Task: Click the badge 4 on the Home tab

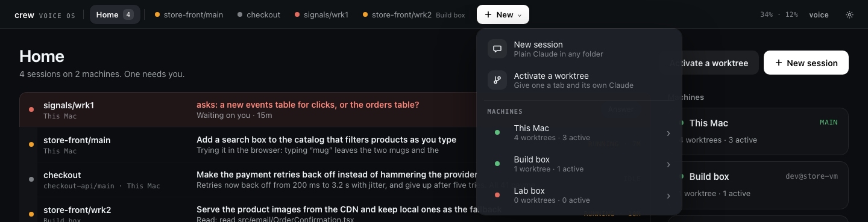Action: click(x=128, y=15)
